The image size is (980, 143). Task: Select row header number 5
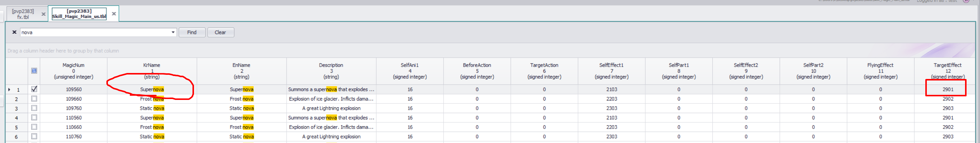[16, 127]
